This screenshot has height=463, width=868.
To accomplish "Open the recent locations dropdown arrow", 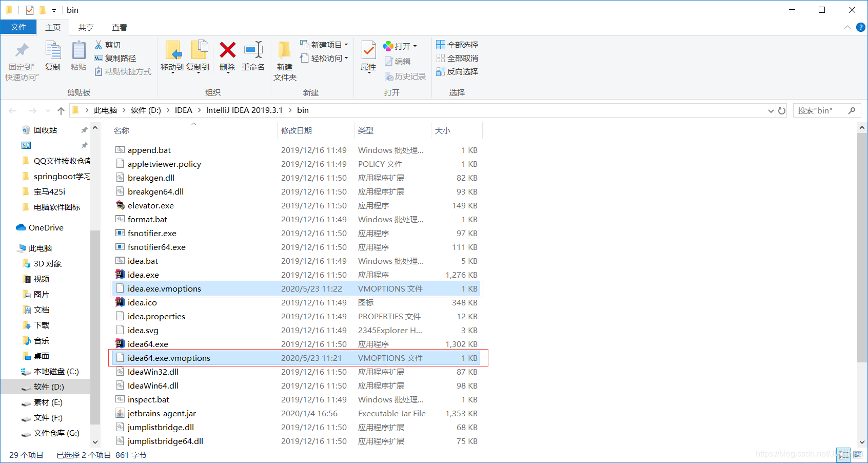I will point(48,111).
